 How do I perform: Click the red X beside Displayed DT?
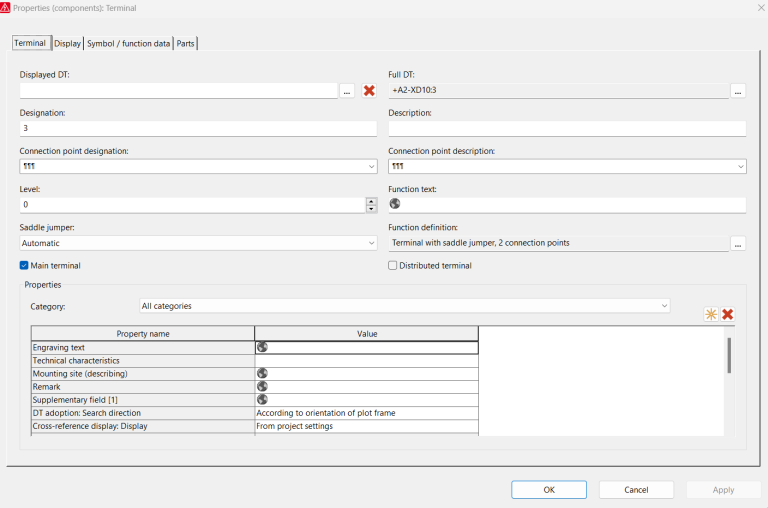tap(369, 91)
